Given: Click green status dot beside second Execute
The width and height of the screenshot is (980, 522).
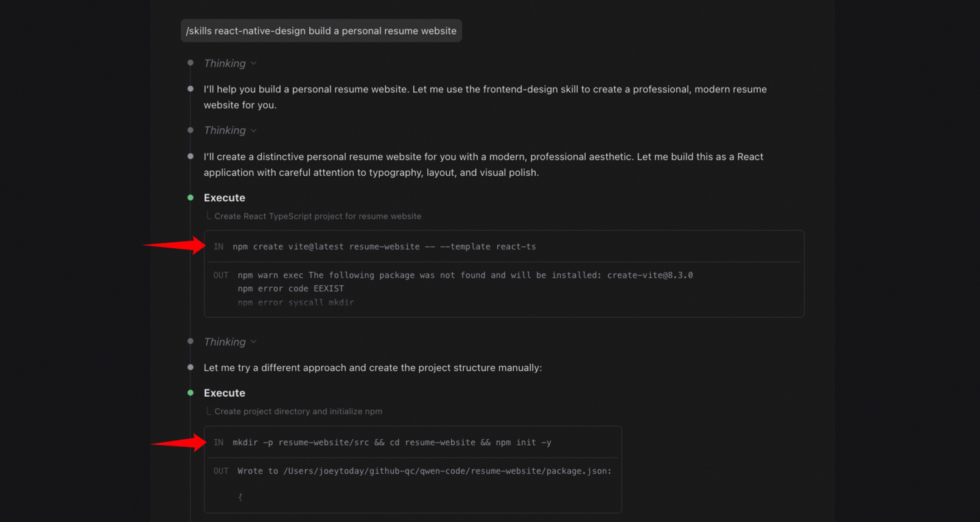Looking at the screenshot, I should [191, 393].
